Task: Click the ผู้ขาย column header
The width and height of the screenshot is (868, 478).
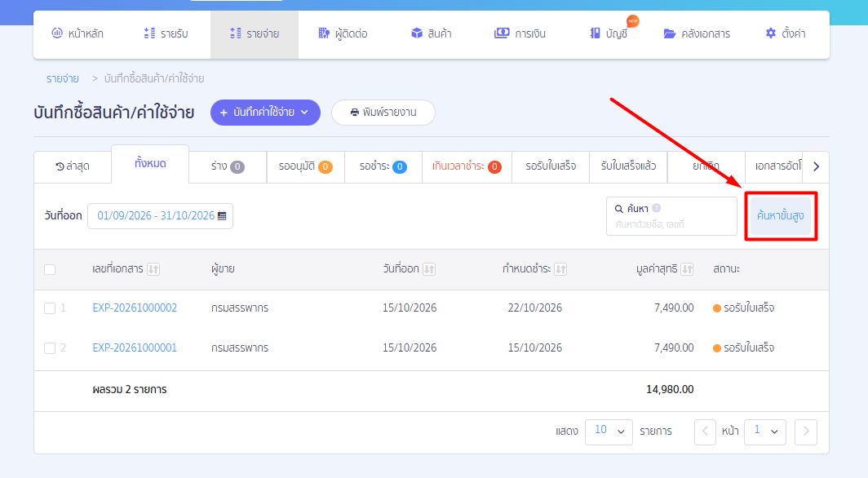Action: [x=223, y=269]
